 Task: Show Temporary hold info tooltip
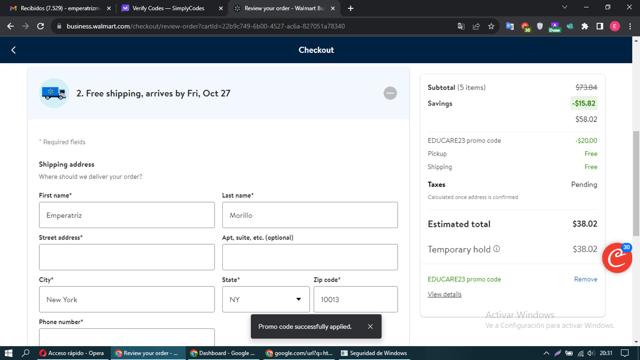[496, 249]
